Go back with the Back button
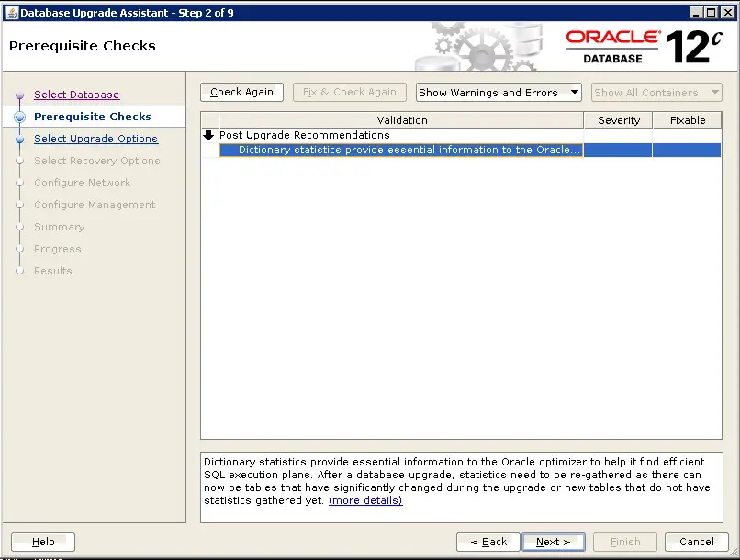The width and height of the screenshot is (740, 560). [x=488, y=542]
